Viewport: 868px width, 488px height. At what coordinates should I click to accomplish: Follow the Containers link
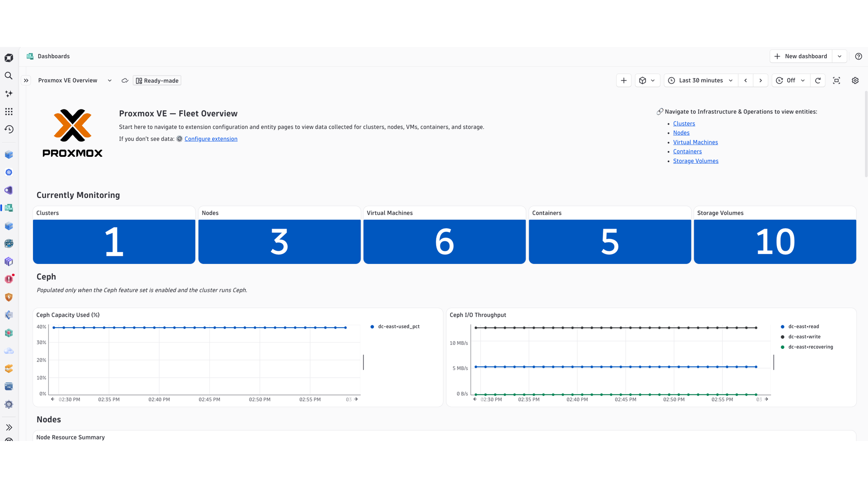coord(687,151)
